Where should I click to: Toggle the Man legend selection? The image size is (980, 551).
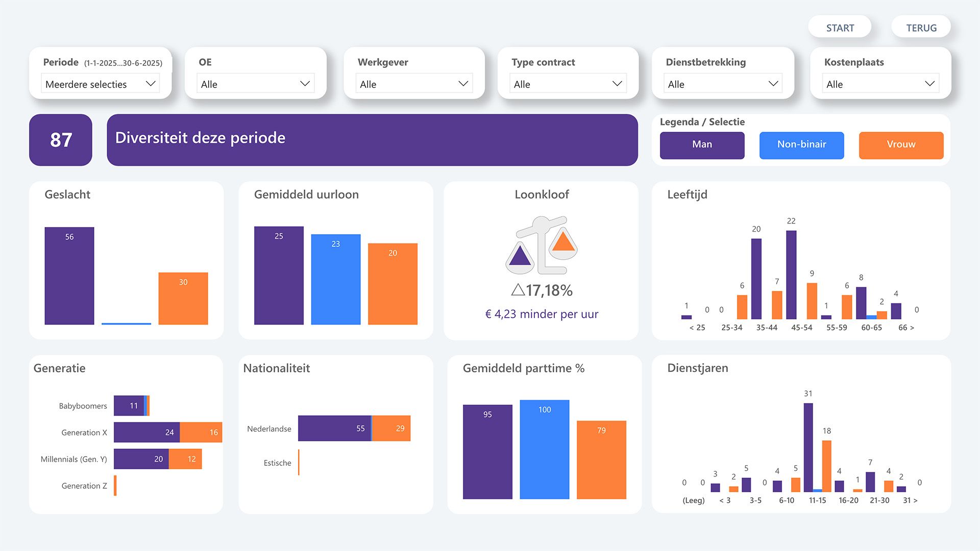click(x=702, y=145)
